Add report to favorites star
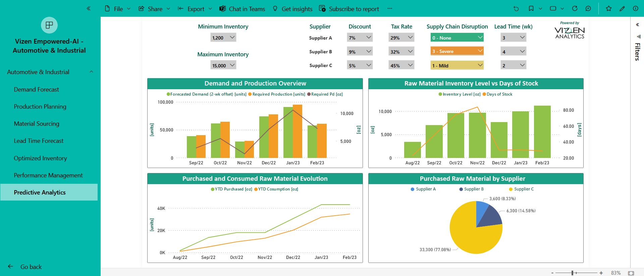 tap(609, 9)
